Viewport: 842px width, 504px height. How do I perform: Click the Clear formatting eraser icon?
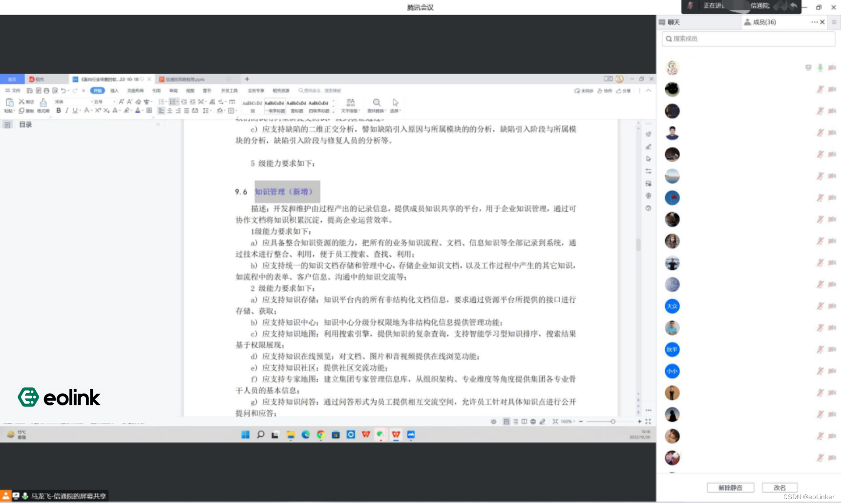138,102
